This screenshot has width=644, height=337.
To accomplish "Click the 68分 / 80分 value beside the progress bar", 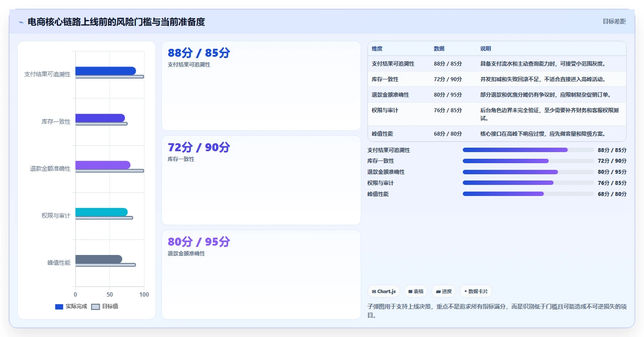I will [612, 194].
